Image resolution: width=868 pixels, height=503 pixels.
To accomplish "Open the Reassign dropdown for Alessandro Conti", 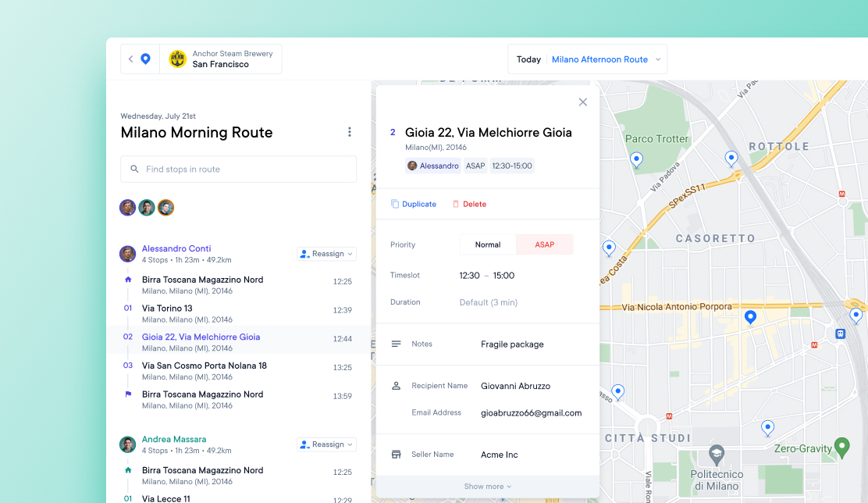I will coord(326,253).
